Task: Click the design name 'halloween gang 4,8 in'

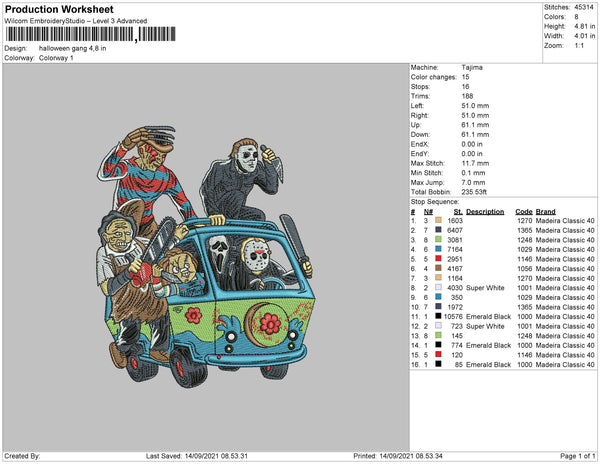Action: (x=72, y=48)
